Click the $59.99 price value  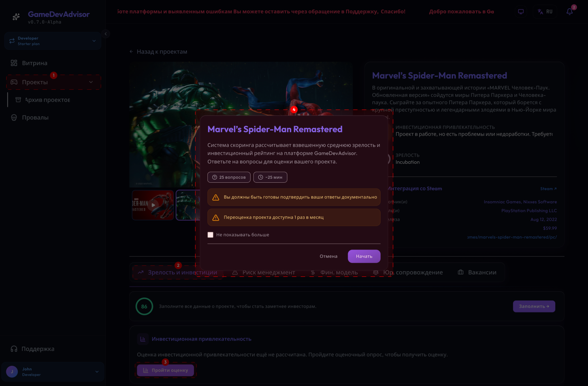coord(550,228)
